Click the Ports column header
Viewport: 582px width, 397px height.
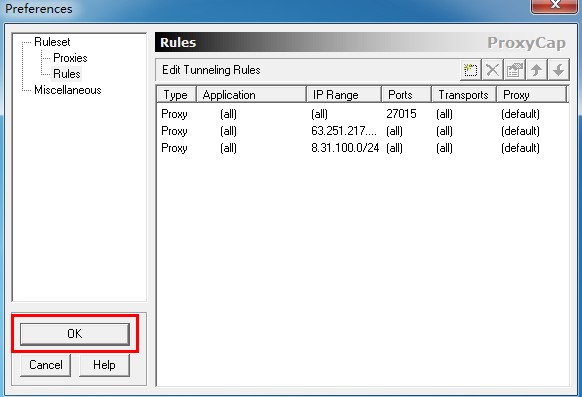(406, 95)
